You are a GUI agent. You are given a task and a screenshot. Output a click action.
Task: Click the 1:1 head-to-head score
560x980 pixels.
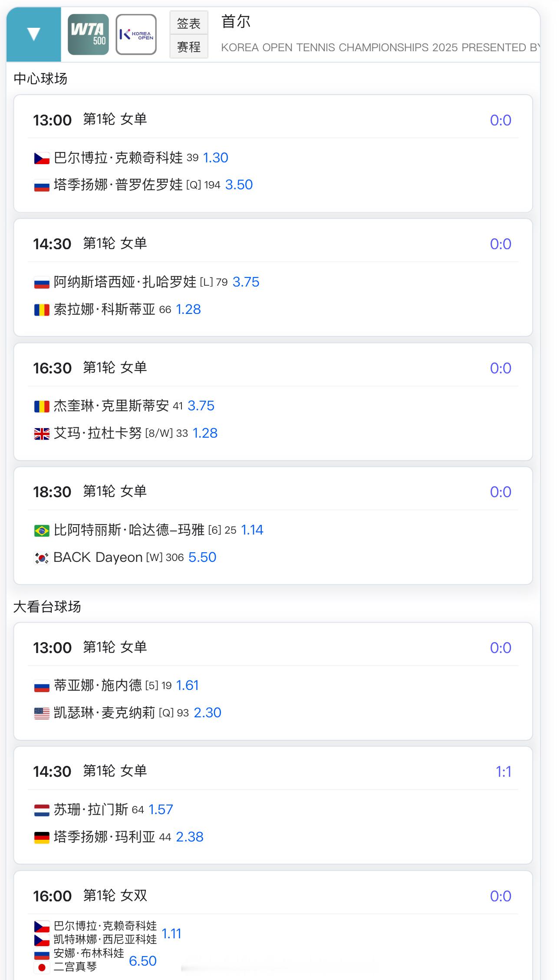503,772
